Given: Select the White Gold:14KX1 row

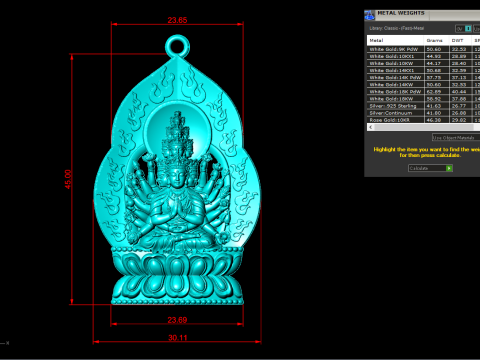Looking at the screenshot, I should (x=423, y=70).
